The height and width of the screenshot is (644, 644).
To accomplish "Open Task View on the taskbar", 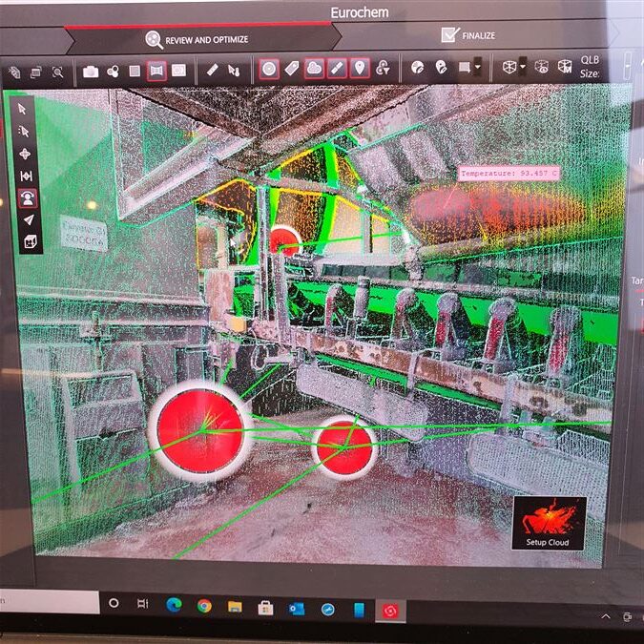I will [x=142, y=604].
